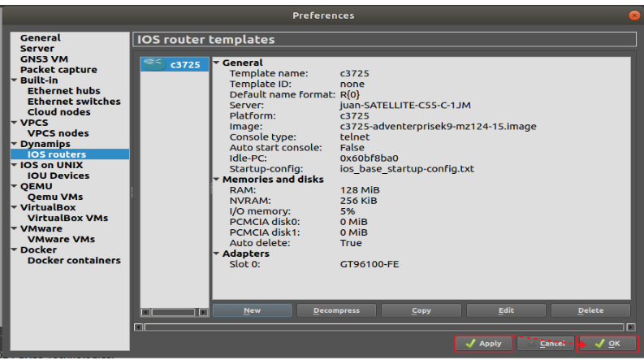The height and width of the screenshot is (360, 644).
Task: Click the Image value c3725-adventerprisek9-mz124-15.image
Action: coord(439,127)
